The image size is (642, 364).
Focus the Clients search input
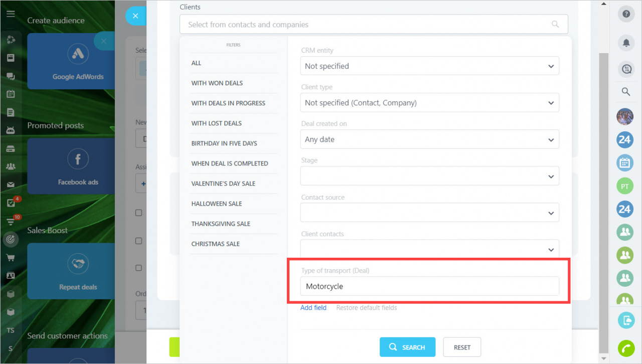coord(374,24)
